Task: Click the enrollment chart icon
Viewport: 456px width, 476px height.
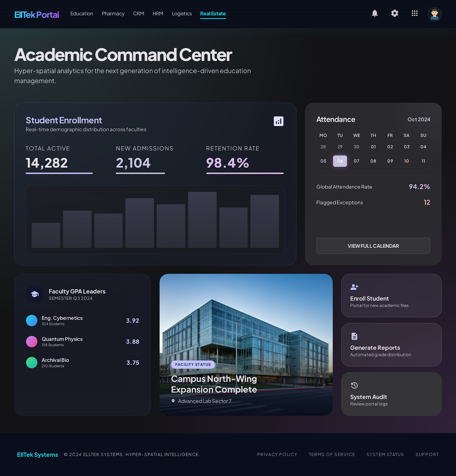Action: coord(278,121)
